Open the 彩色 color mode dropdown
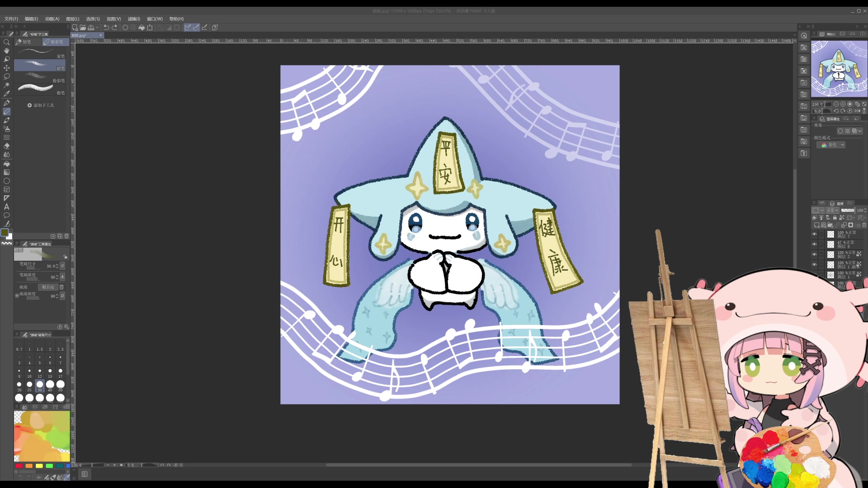Image resolution: width=868 pixels, height=488 pixels. [x=831, y=145]
